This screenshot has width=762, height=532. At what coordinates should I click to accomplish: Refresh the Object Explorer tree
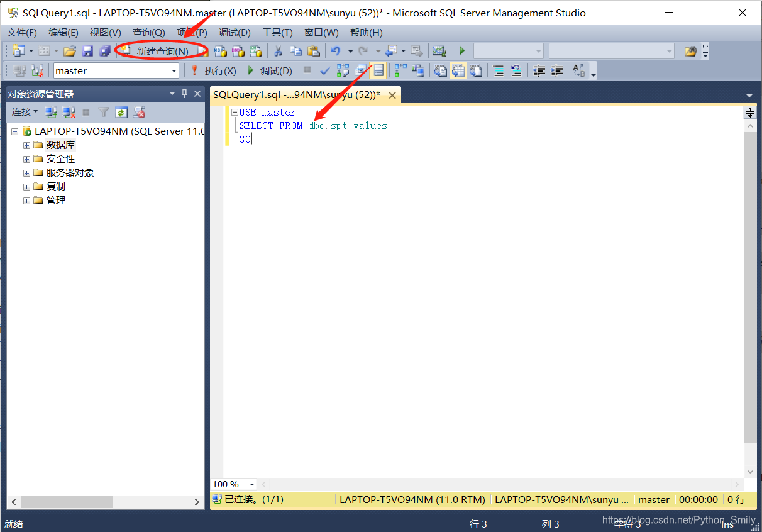pyautogui.click(x=121, y=112)
